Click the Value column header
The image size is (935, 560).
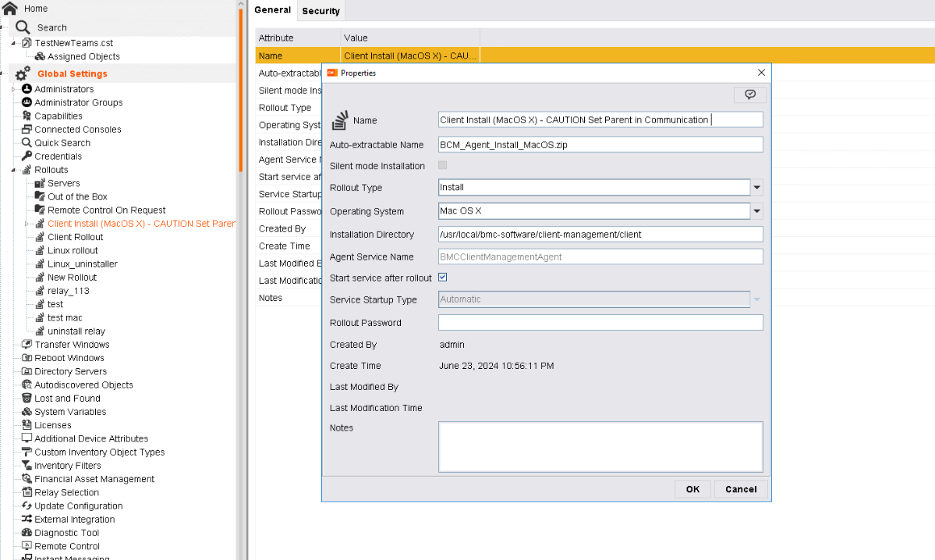pos(410,37)
